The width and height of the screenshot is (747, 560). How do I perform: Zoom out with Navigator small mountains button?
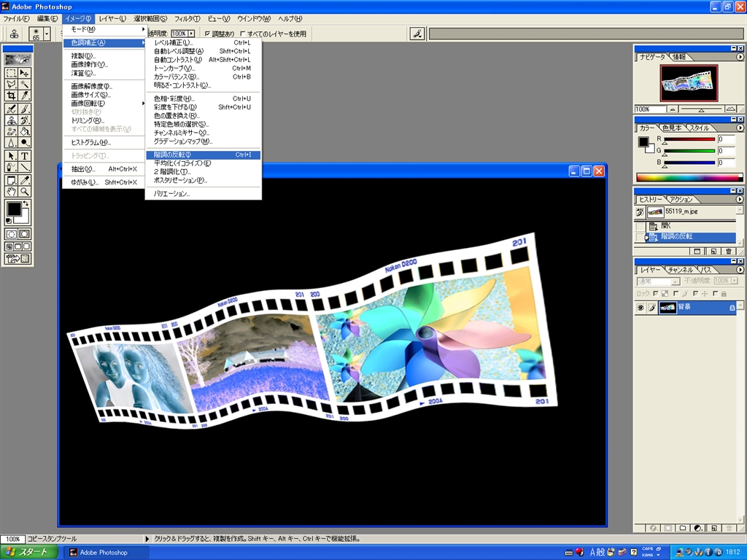click(x=672, y=109)
